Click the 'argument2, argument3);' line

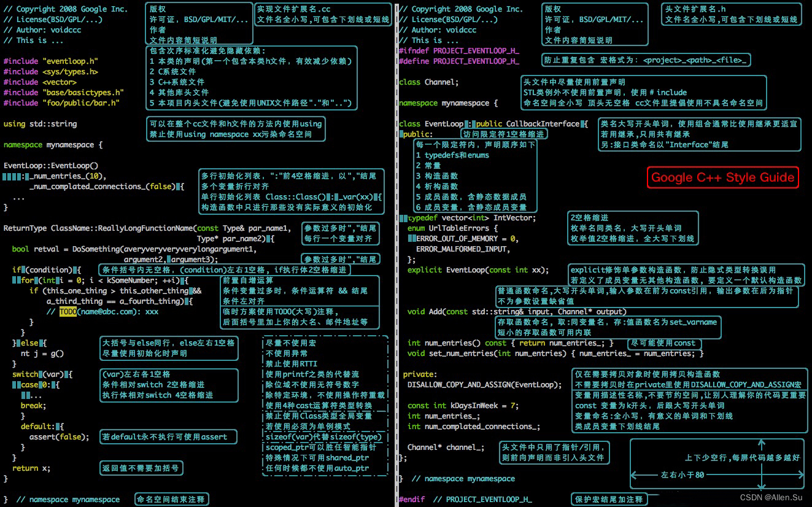click(171, 260)
